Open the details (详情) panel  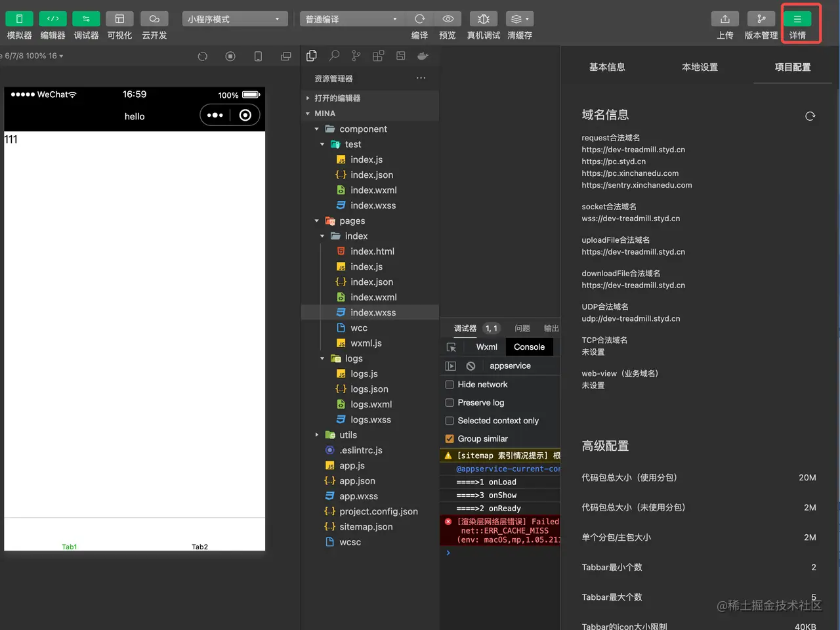click(797, 19)
